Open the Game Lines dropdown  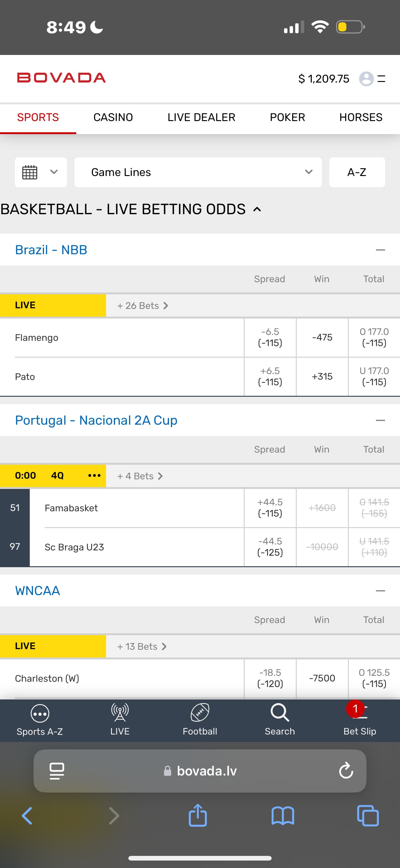198,172
